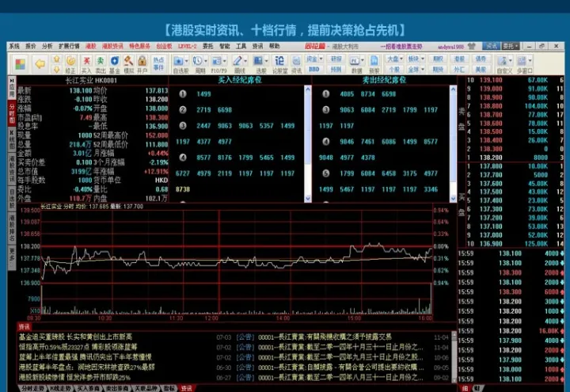Viewport: 570px width, 392px height.
Task: Expand the 多窗口 dropdown arrow
Action: [530, 61]
